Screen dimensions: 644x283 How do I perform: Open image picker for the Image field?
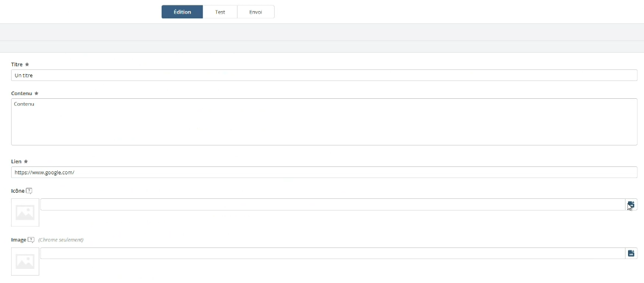[x=631, y=253]
